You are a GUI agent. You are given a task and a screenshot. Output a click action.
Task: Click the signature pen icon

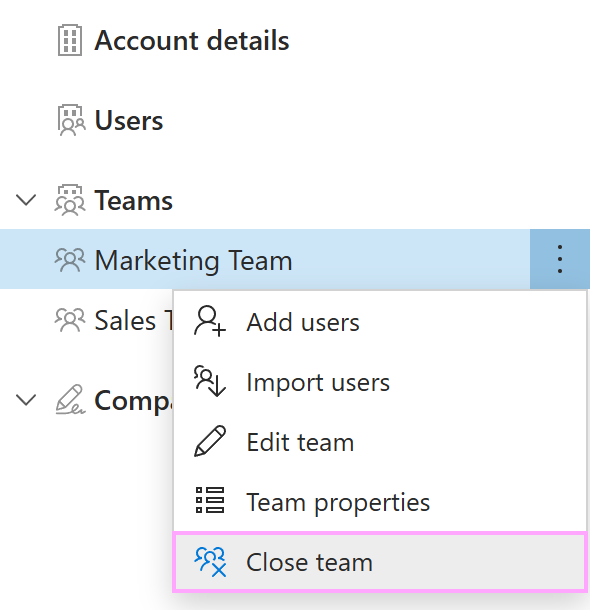[70, 400]
